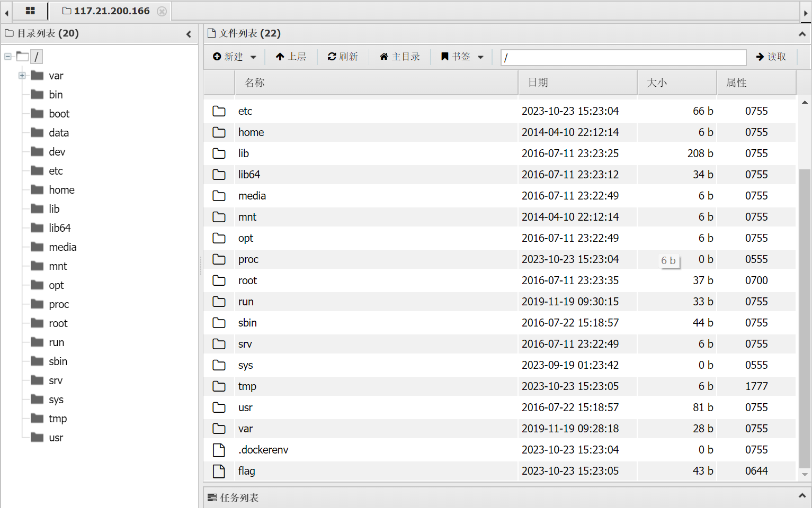
Task: Click the lib64 folder icon in tree
Action: click(37, 228)
